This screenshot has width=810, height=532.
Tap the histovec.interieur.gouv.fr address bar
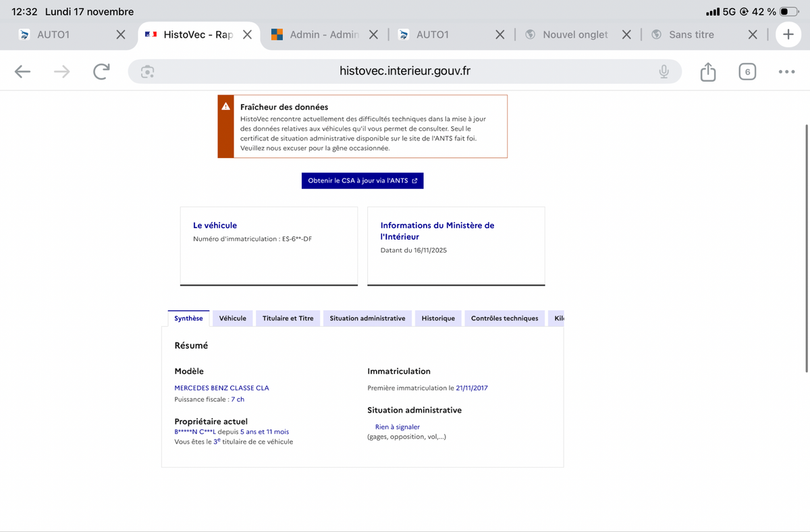[405, 71]
